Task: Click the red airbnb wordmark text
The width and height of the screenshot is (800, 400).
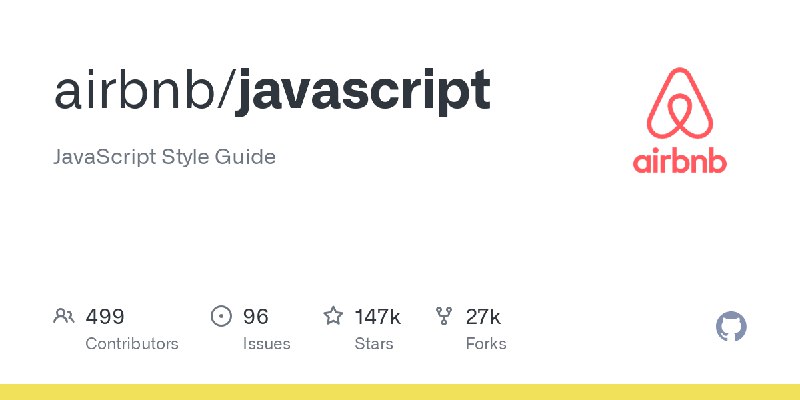Action: [x=680, y=160]
